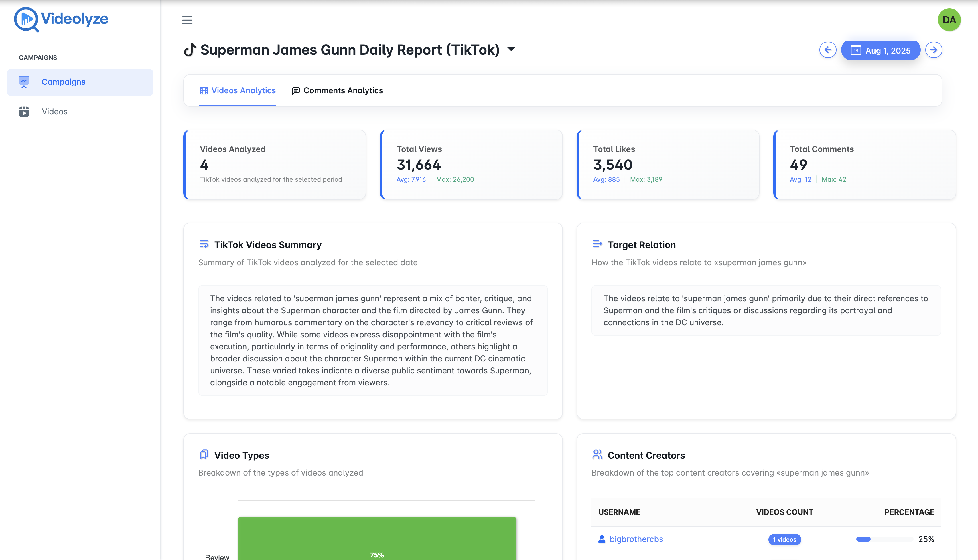Click the 1 videos badge
This screenshot has height=560, width=978.
784,540
